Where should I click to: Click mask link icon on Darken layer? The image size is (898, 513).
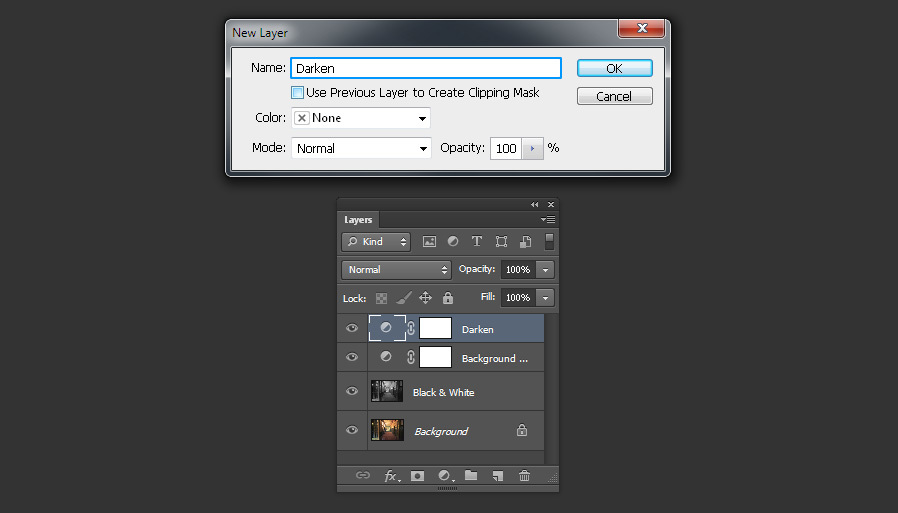411,328
